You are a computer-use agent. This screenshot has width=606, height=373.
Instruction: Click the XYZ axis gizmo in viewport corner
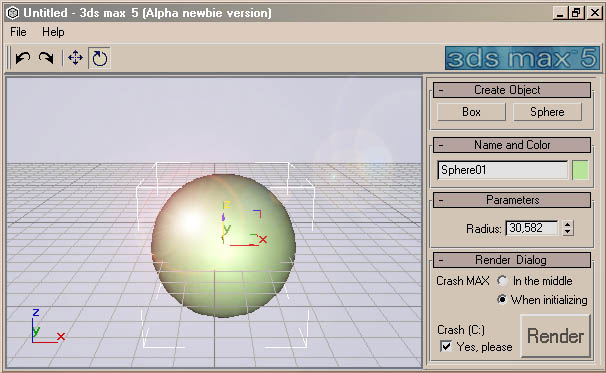pos(47,327)
